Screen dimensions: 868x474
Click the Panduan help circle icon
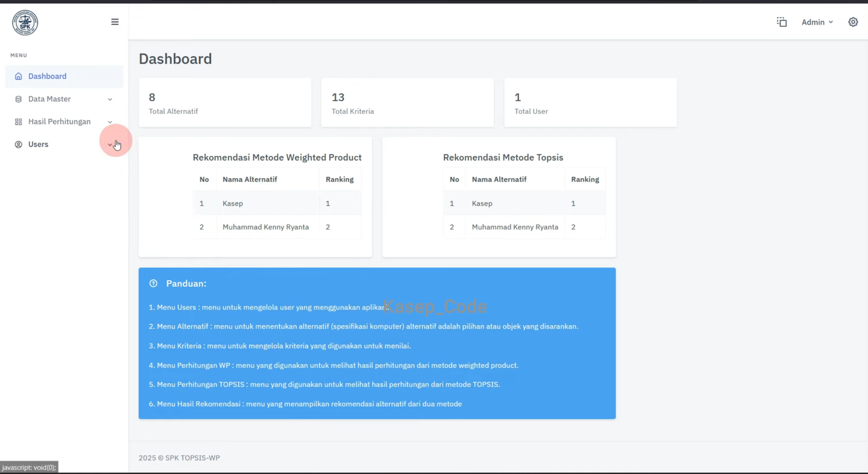pos(153,283)
